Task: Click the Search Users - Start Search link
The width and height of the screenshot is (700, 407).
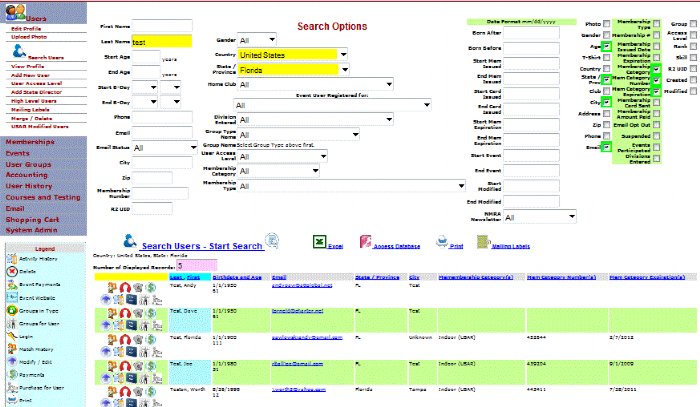Action: [x=202, y=246]
